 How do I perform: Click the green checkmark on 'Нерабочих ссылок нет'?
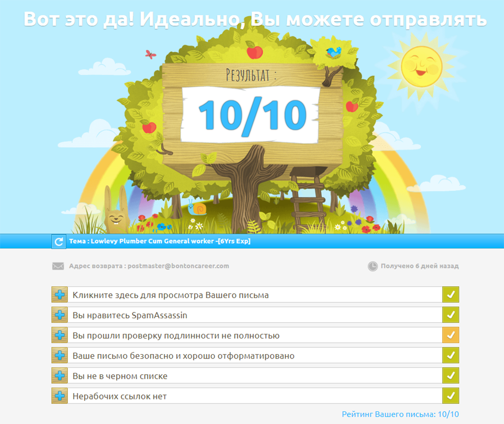(450, 395)
